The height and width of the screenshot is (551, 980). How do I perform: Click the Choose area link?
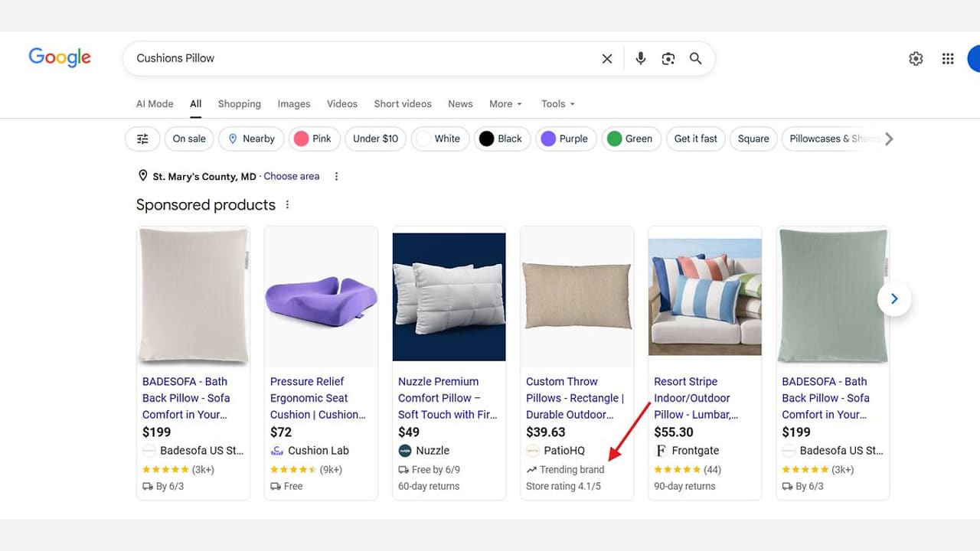tap(292, 176)
